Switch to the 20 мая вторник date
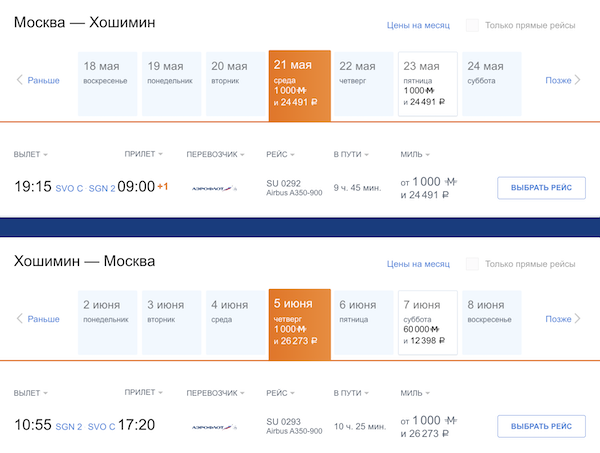The width and height of the screenshot is (600, 453). pyautogui.click(x=233, y=83)
